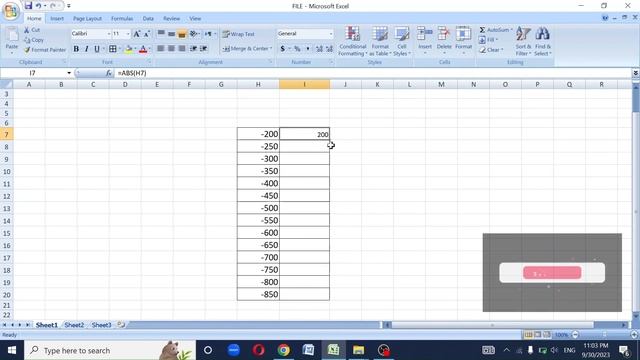Viewport: 640px width, 360px height.
Task: Copy the selected cell
Action: pyautogui.click(x=34, y=40)
